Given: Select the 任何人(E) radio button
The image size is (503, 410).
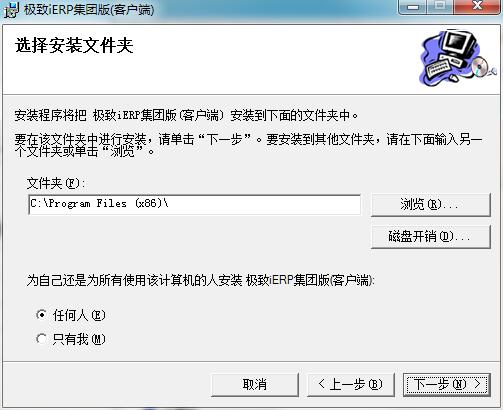Looking at the screenshot, I should click(x=41, y=315).
